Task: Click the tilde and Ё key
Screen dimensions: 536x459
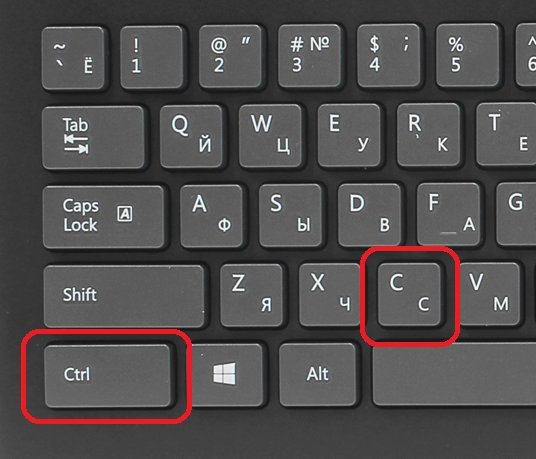Action: pyautogui.click(x=73, y=58)
